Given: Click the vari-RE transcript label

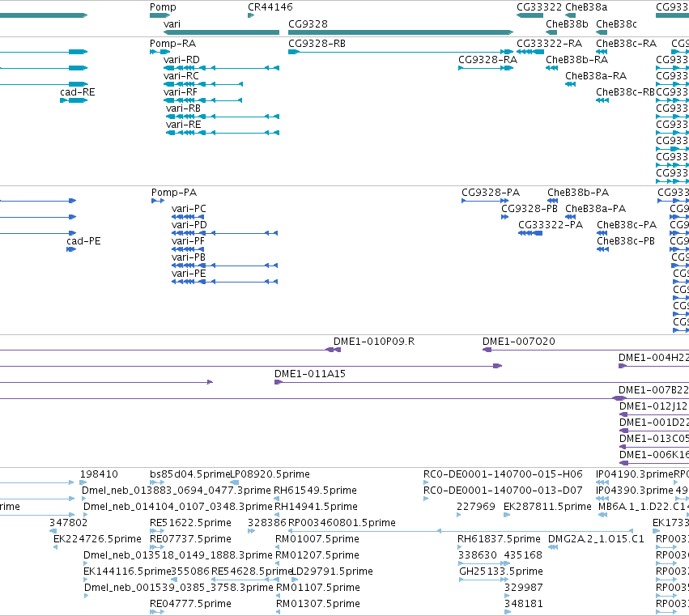Looking at the screenshot, I should (x=183, y=125).
